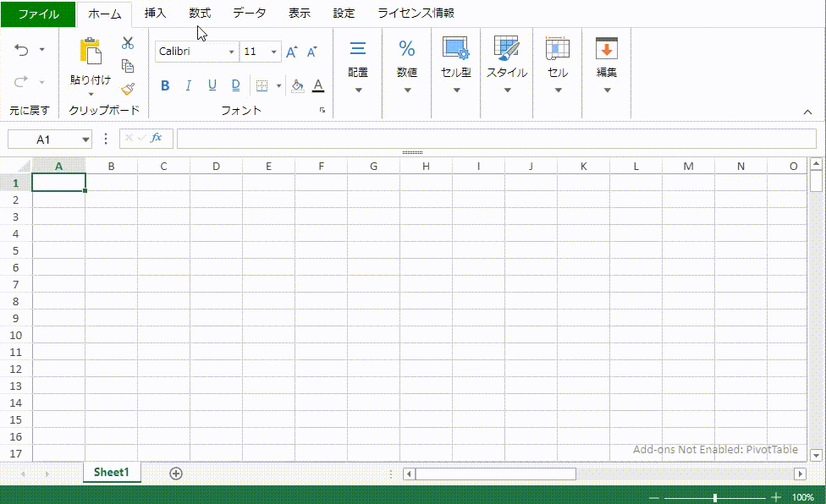Image resolution: width=826 pixels, height=504 pixels.
Task: Click inside the formula bar input
Action: point(495,139)
